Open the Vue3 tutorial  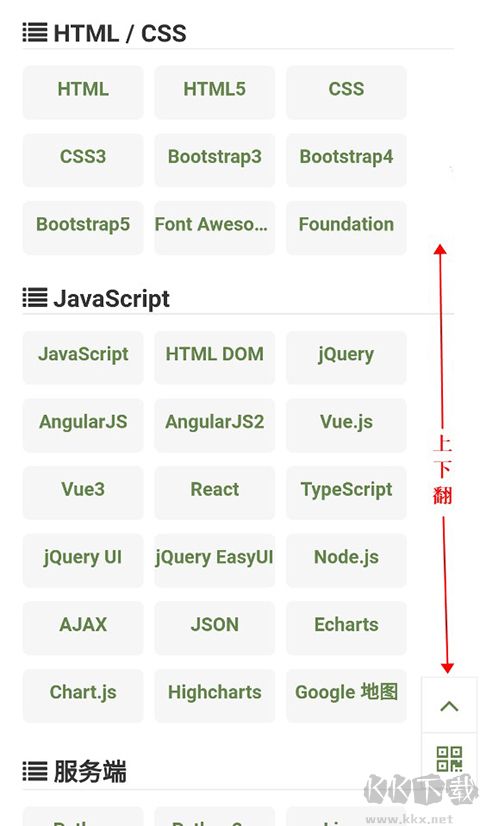point(83,493)
